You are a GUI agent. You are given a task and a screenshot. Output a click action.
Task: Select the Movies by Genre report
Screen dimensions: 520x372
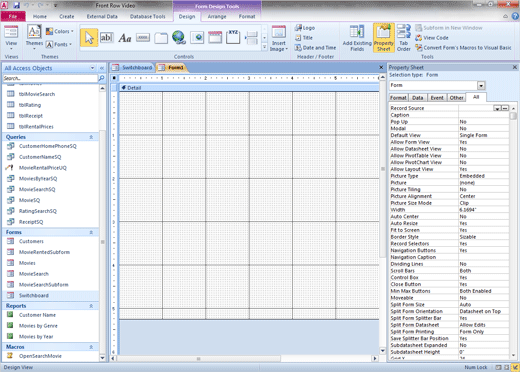click(x=38, y=326)
